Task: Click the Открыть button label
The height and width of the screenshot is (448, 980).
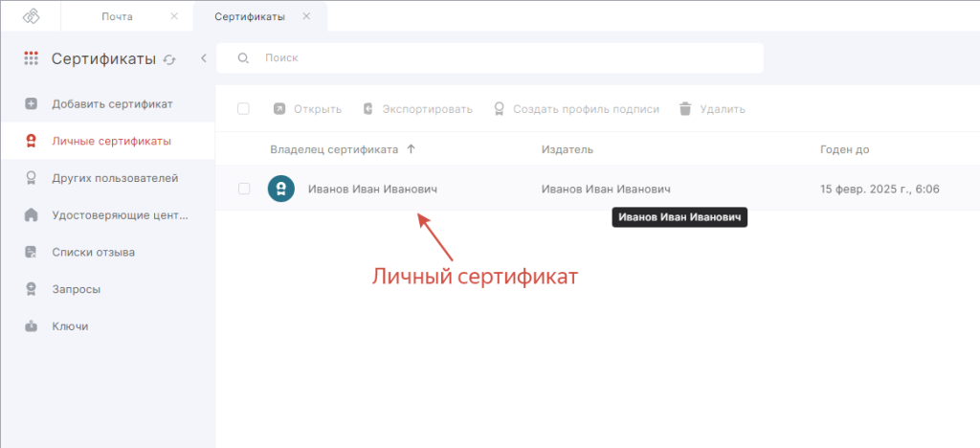Action: (x=318, y=109)
